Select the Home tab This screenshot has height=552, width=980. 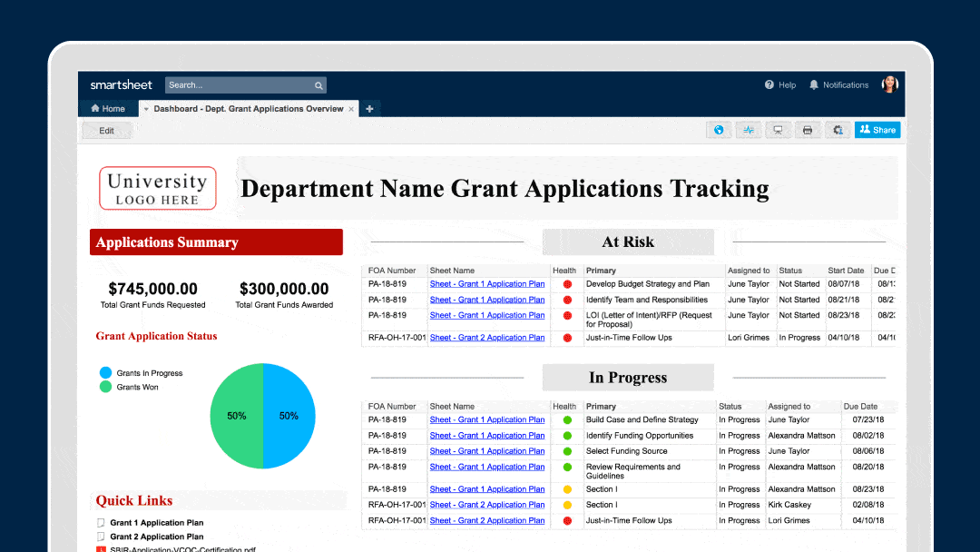pos(109,108)
